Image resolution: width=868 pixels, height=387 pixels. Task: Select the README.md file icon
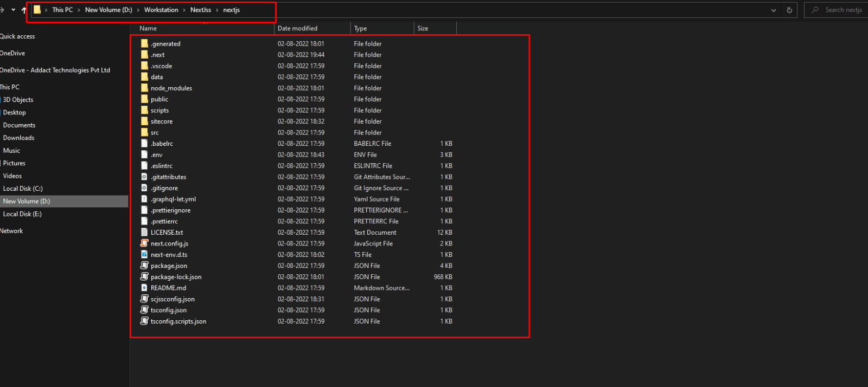click(144, 288)
